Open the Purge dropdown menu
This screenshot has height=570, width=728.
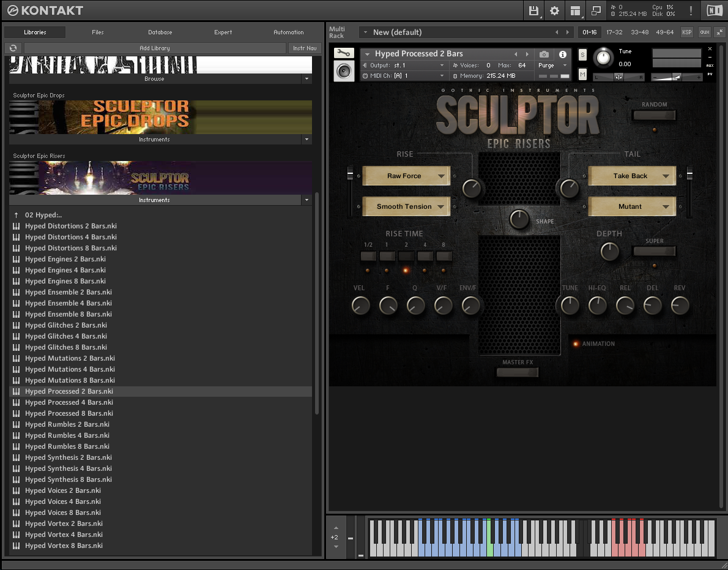(x=552, y=66)
